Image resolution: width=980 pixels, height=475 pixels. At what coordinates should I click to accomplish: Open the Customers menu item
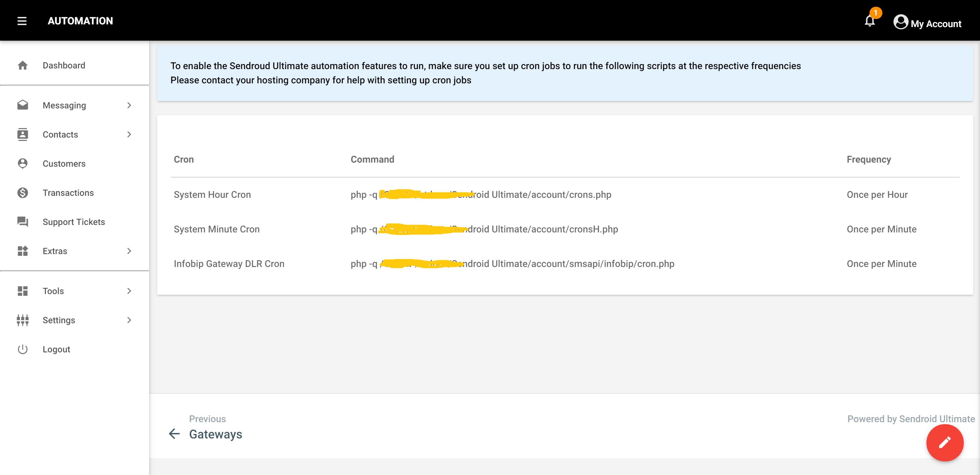click(x=64, y=164)
